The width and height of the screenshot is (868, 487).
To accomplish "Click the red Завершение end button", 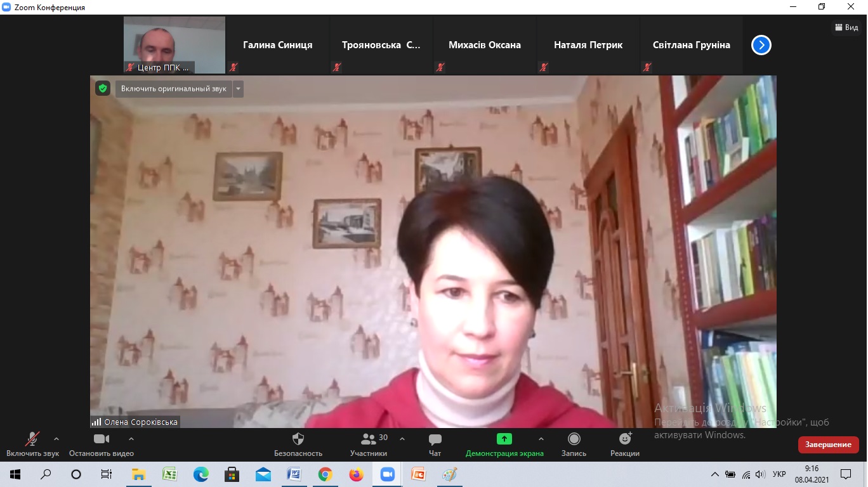I will (x=828, y=445).
